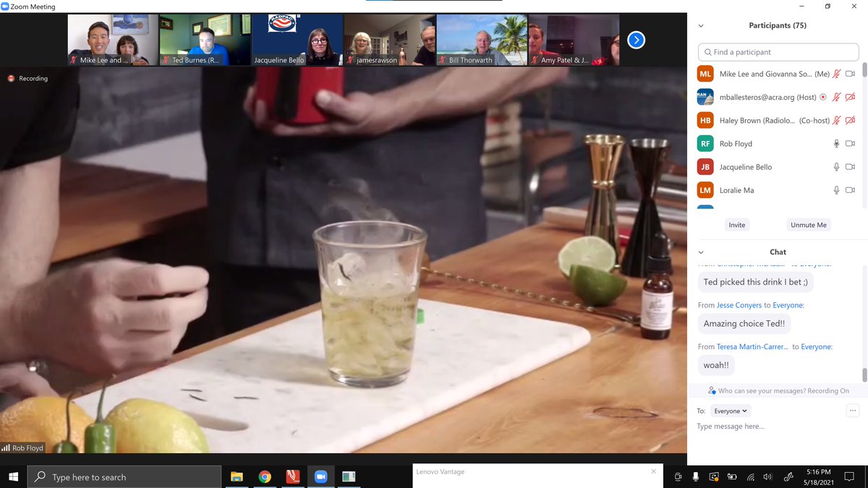Open the Zoom app taskbar icon
Image resolution: width=868 pixels, height=488 pixels.
click(x=320, y=476)
